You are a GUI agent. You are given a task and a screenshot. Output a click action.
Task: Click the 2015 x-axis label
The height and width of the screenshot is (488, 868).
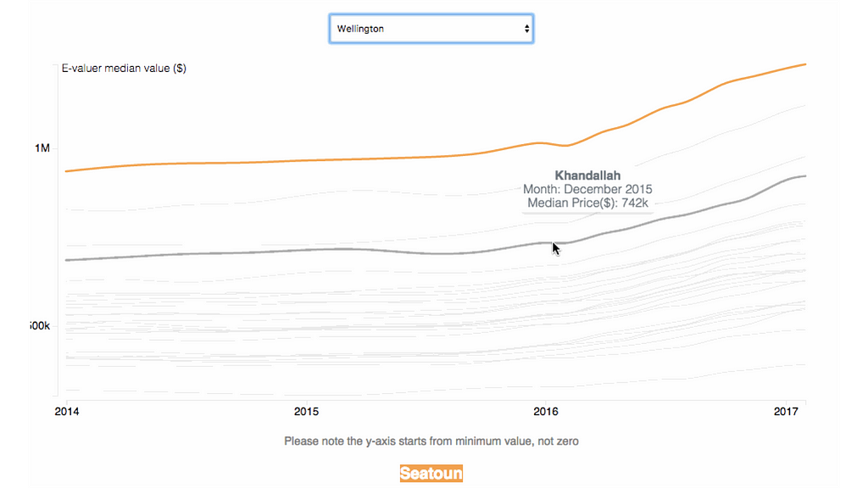pyautogui.click(x=306, y=412)
